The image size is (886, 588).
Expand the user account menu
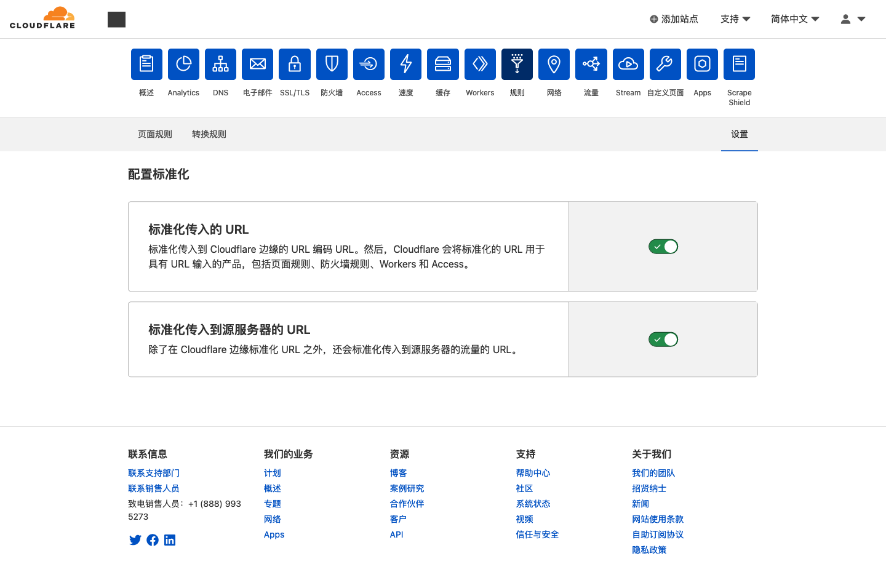[853, 19]
